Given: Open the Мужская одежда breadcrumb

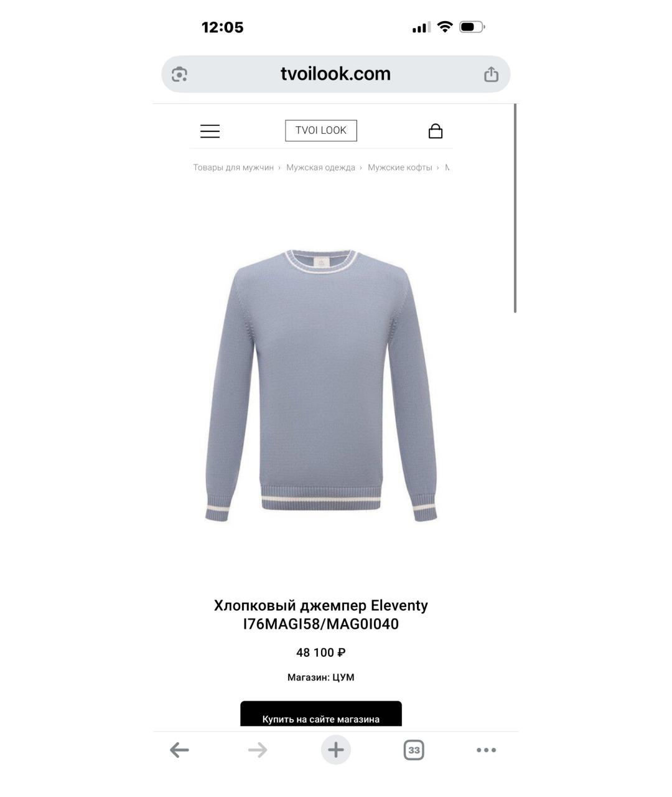Looking at the screenshot, I should point(320,167).
